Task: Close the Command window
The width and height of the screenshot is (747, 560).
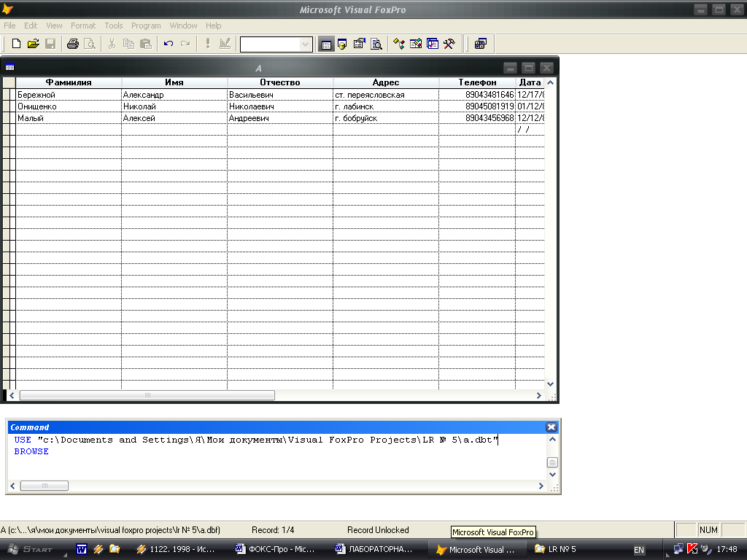Action: (x=551, y=427)
